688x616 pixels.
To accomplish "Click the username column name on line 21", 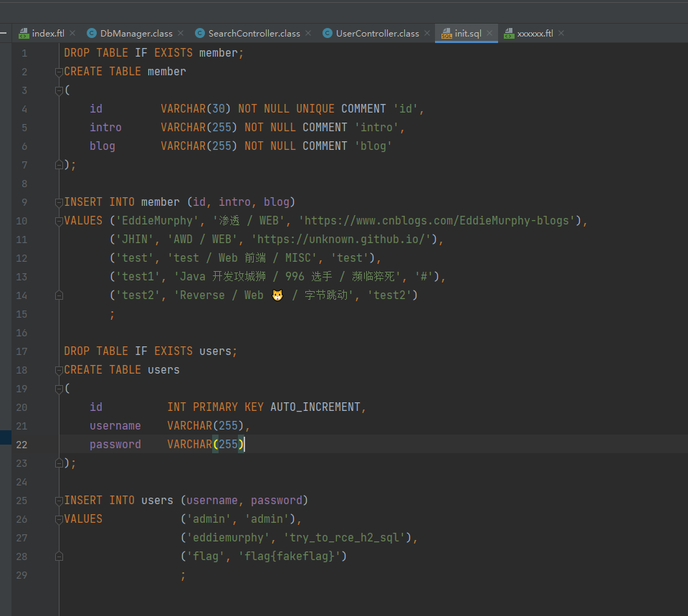I will (x=115, y=426).
